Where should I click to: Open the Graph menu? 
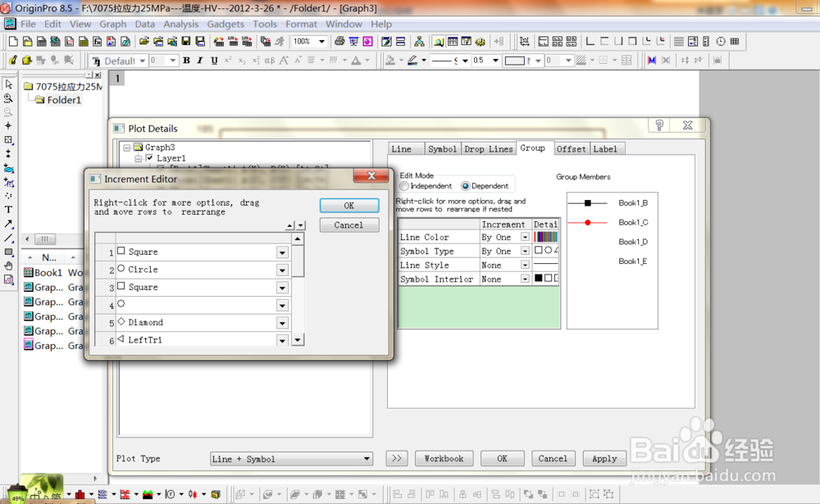(x=113, y=24)
